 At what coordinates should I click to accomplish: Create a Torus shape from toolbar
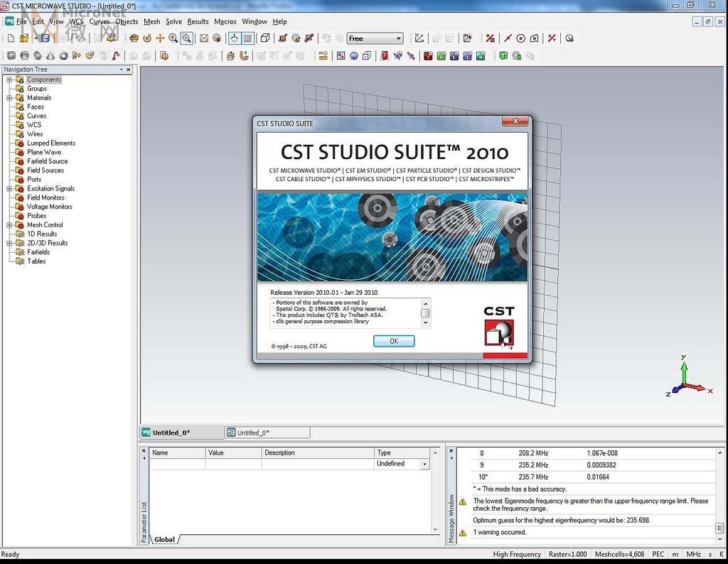click(63, 56)
